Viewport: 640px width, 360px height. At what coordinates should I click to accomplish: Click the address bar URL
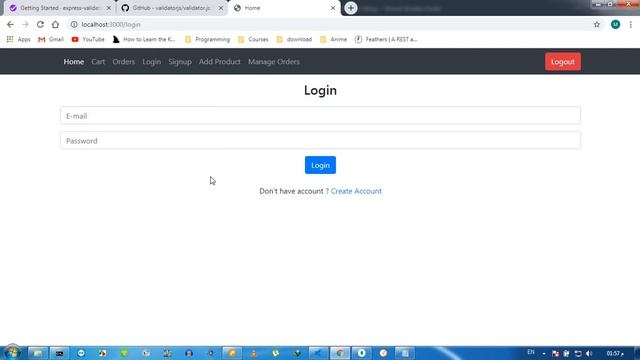[x=111, y=24]
